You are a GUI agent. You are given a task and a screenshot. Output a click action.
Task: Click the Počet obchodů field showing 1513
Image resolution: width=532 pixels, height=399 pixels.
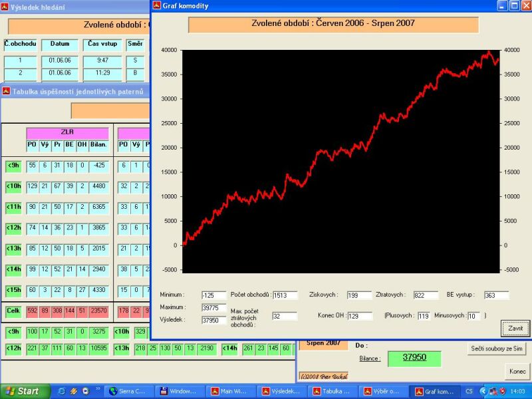pos(285,295)
